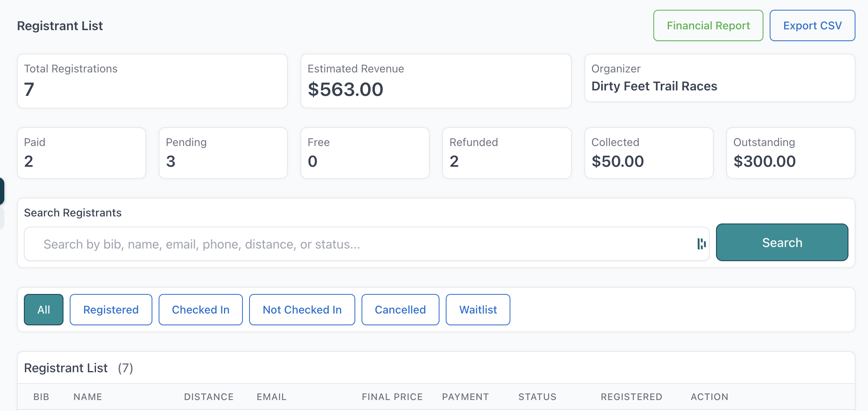868x411 pixels.
Task: Focus the Search Registrants input field
Action: [367, 244]
